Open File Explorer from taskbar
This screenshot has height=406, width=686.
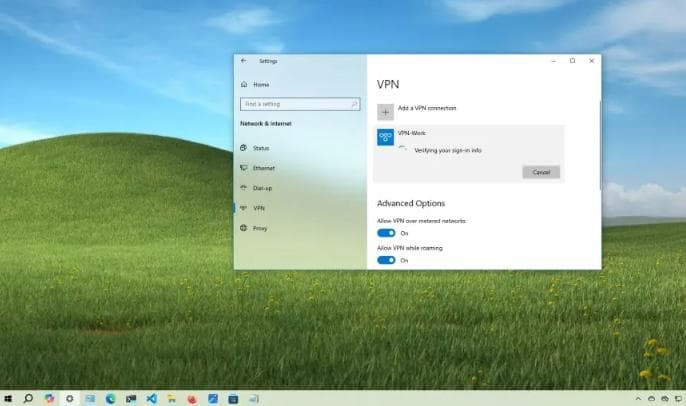click(172, 399)
